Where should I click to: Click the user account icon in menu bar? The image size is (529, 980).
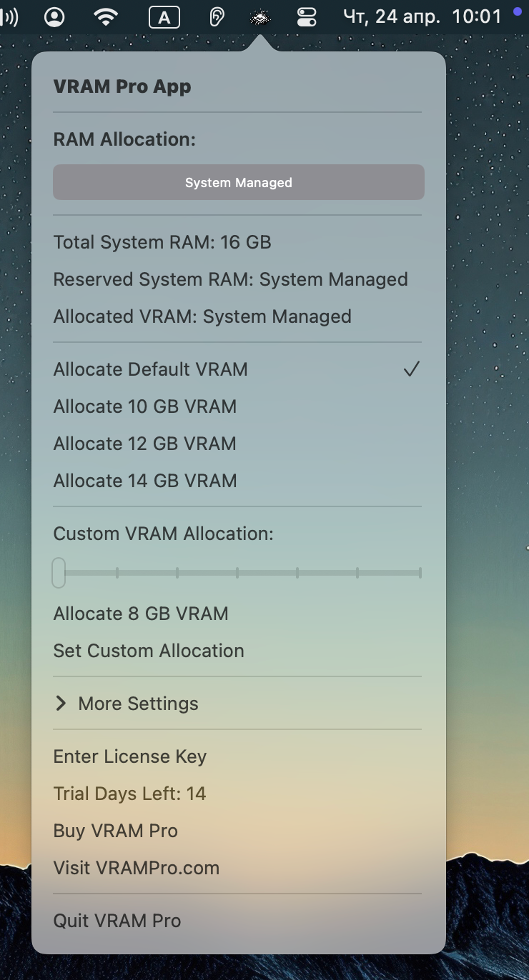[x=54, y=17]
